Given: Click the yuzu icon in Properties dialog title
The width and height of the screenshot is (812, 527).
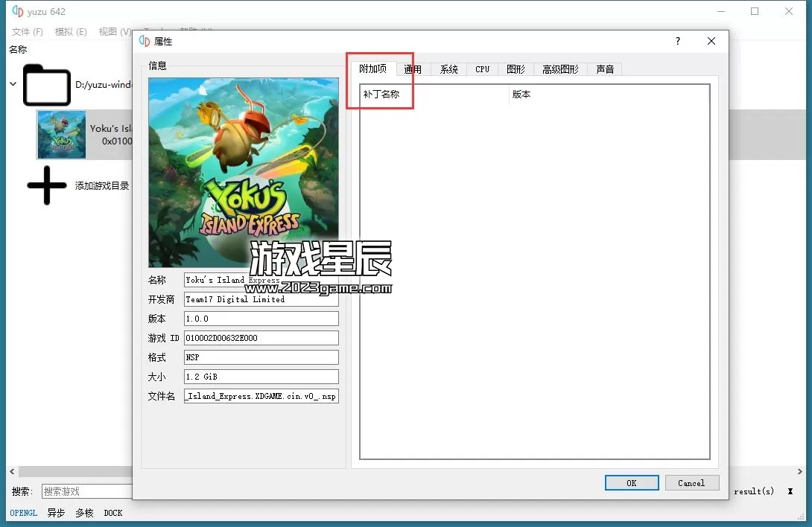Looking at the screenshot, I should [x=145, y=42].
